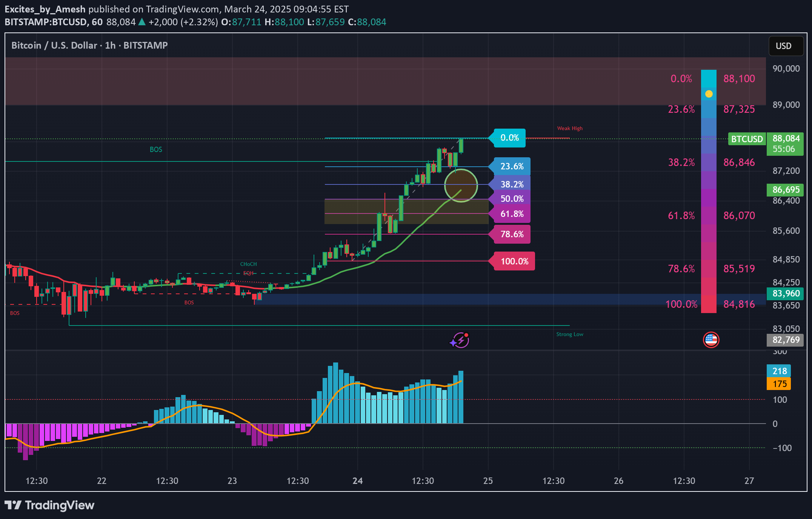Click the 'CHoCH' structure label
The image size is (812, 519).
248,264
